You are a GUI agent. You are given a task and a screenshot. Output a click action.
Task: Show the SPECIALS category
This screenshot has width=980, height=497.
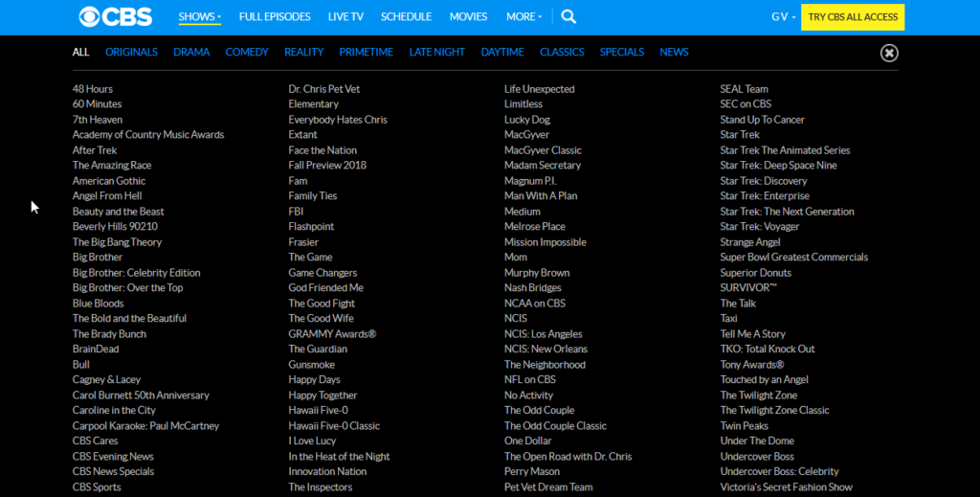click(x=622, y=52)
